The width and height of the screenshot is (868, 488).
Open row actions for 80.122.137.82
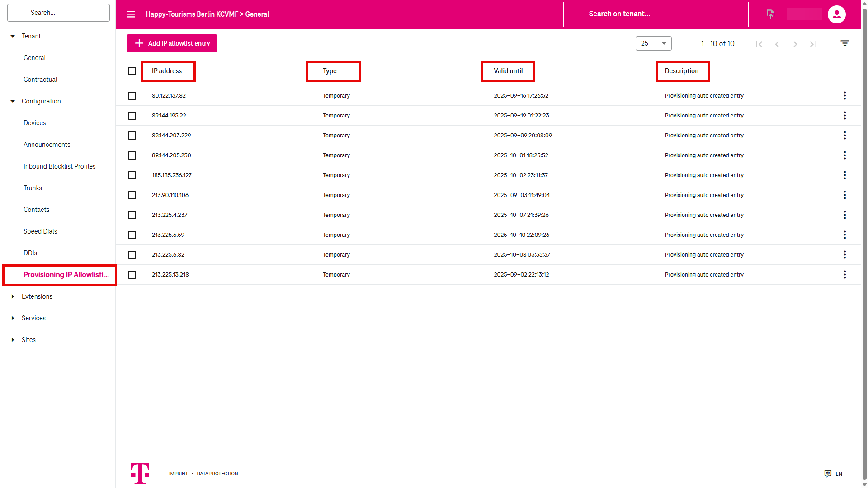tap(844, 96)
